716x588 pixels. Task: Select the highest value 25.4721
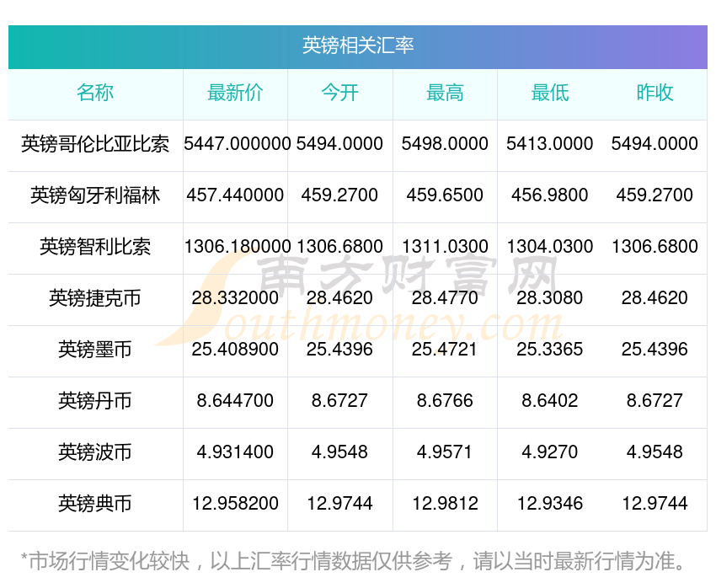point(445,350)
